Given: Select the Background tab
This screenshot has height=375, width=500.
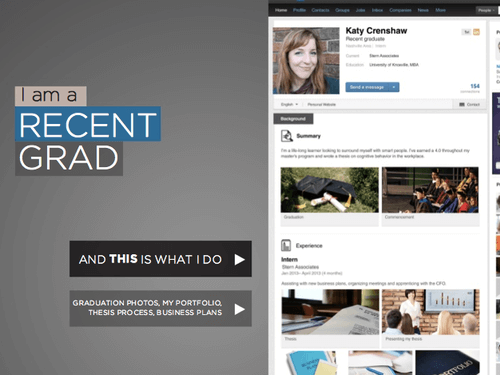Looking at the screenshot, I should (x=293, y=119).
